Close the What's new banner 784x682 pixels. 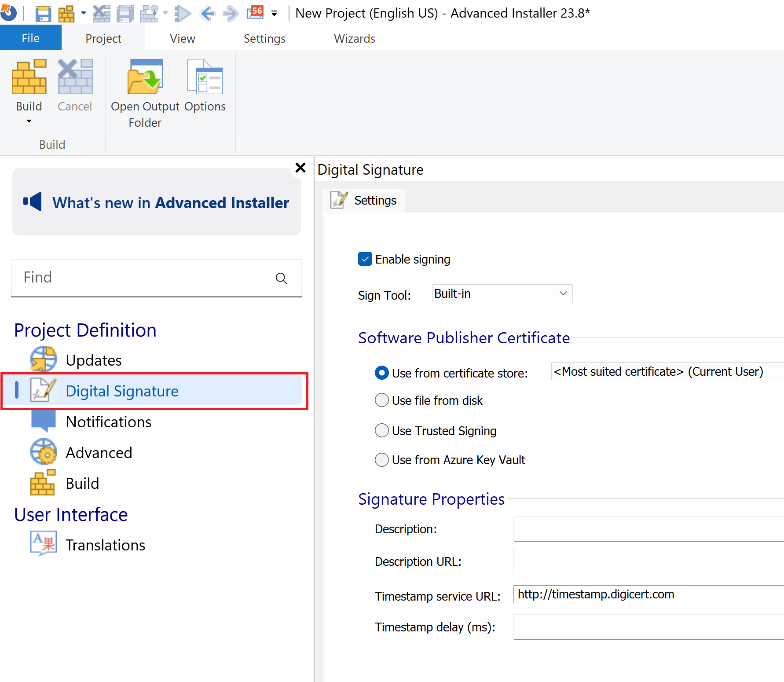300,168
